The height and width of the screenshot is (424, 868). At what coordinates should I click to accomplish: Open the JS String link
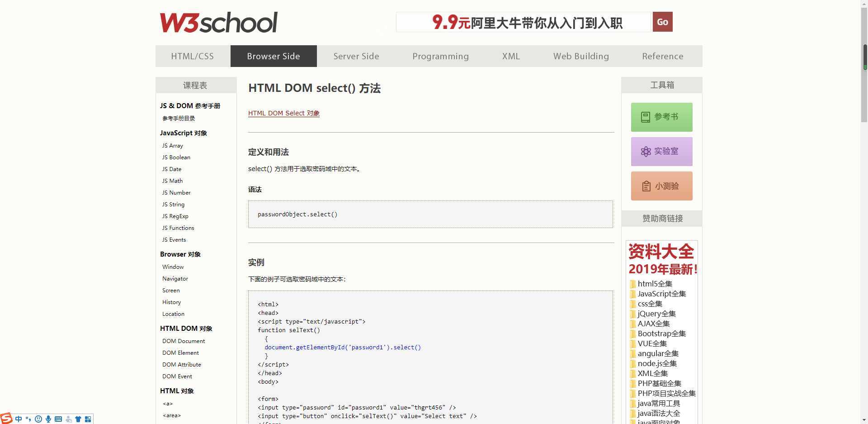click(174, 205)
